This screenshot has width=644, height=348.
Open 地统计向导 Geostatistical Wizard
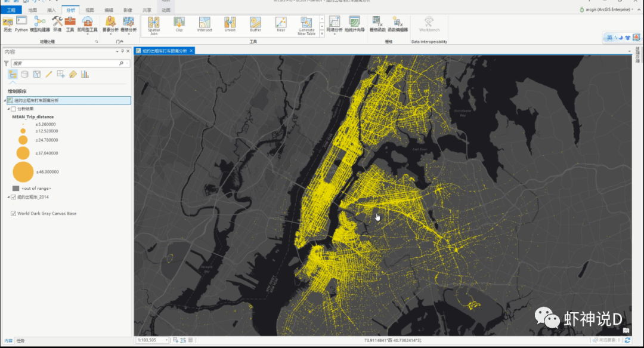click(x=355, y=24)
